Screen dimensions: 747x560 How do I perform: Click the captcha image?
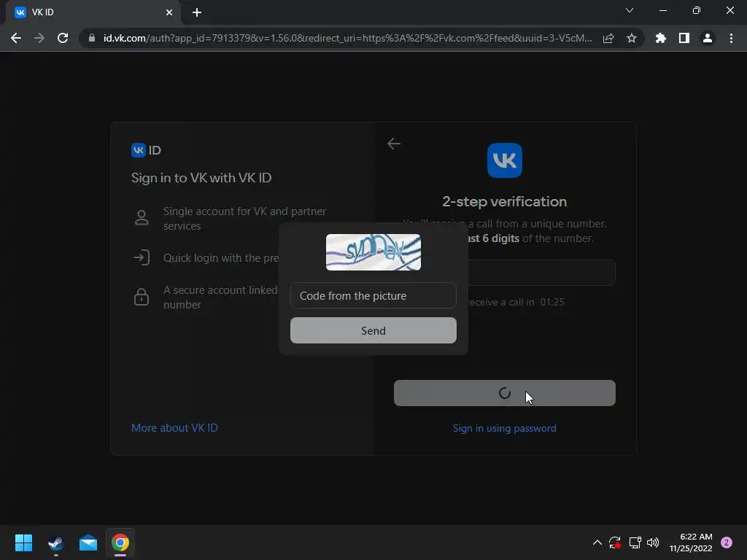373,252
